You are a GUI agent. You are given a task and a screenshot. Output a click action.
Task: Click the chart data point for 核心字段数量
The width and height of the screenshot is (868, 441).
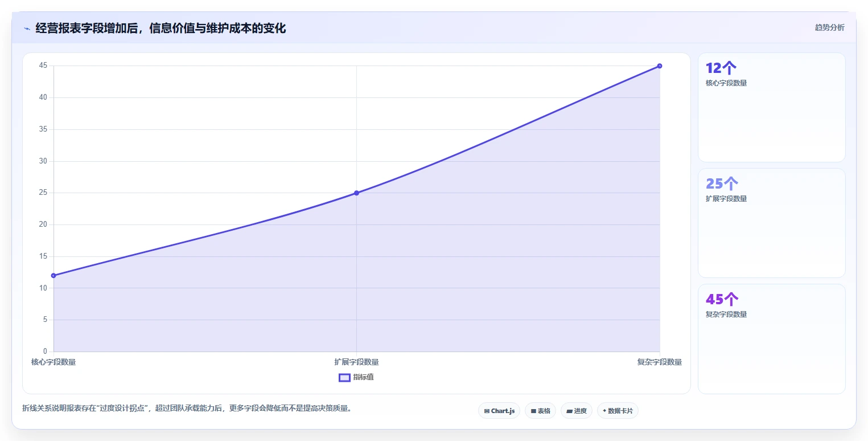pos(54,275)
